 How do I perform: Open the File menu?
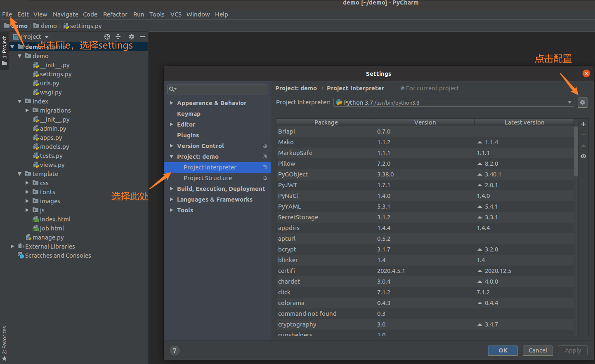7,14
